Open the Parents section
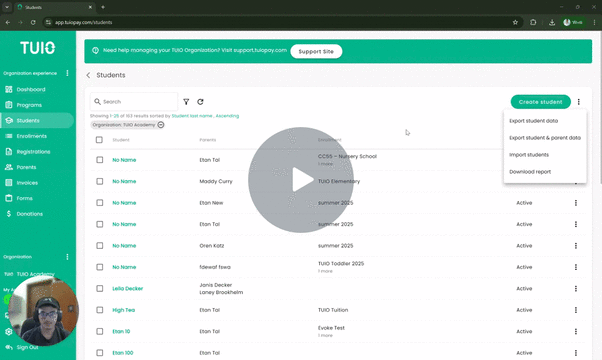 (x=26, y=167)
